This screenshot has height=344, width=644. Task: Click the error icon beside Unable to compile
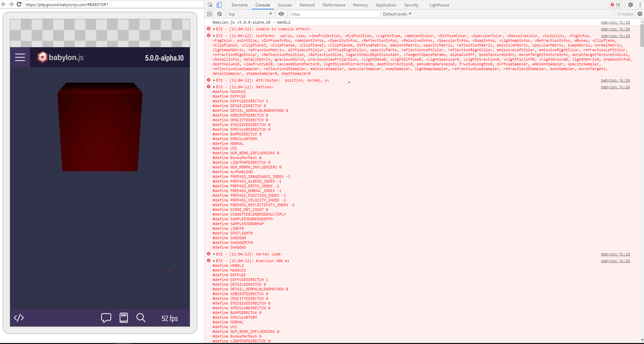209,29
